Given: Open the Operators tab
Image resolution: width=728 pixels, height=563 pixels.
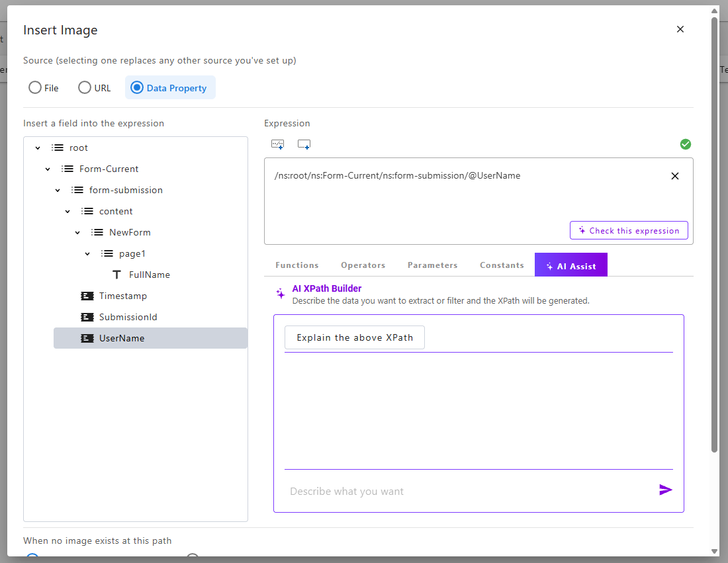Looking at the screenshot, I should click(x=363, y=265).
